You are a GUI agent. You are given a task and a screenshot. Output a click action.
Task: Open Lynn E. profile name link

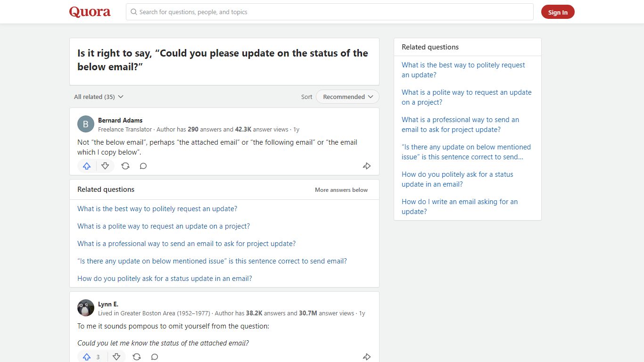pyautogui.click(x=108, y=304)
